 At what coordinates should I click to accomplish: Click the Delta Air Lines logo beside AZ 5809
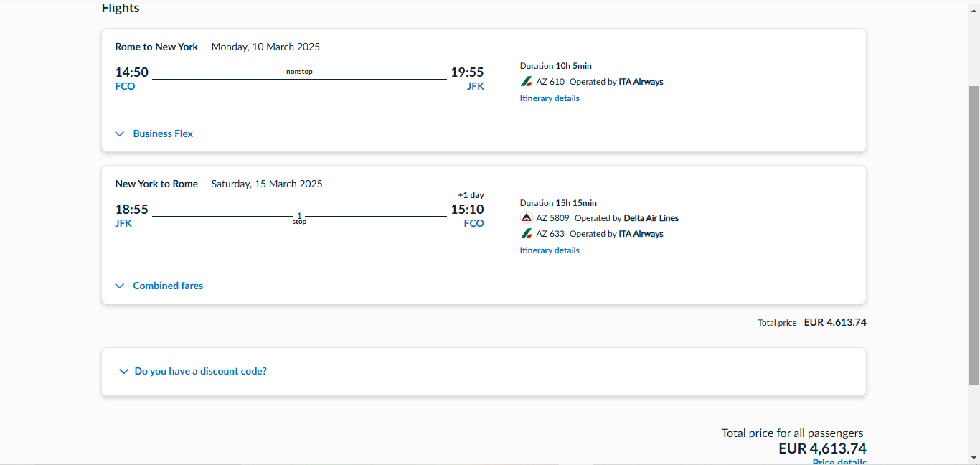tap(527, 218)
